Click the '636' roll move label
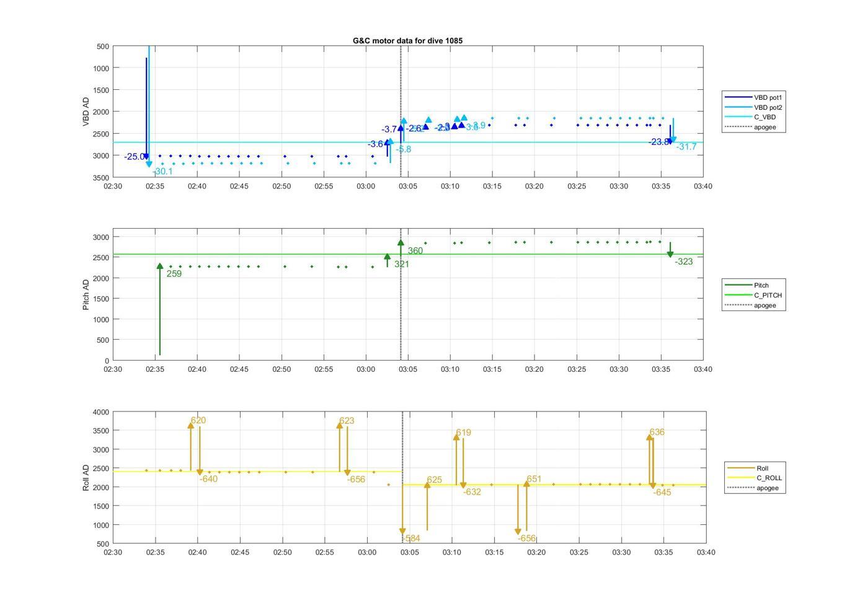Image resolution: width=868 pixels, height=611 pixels. [x=657, y=433]
